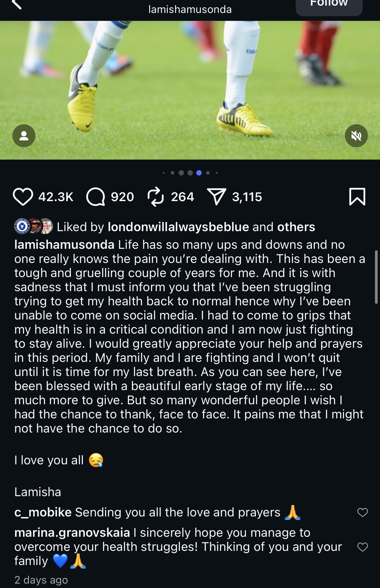
Task: Tap the highlighted carousel page dot
Action: (199, 173)
